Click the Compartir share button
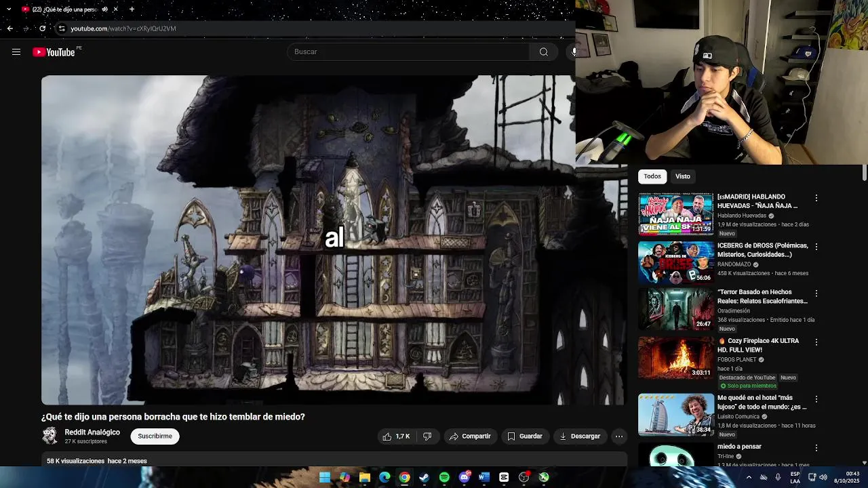 click(x=470, y=436)
